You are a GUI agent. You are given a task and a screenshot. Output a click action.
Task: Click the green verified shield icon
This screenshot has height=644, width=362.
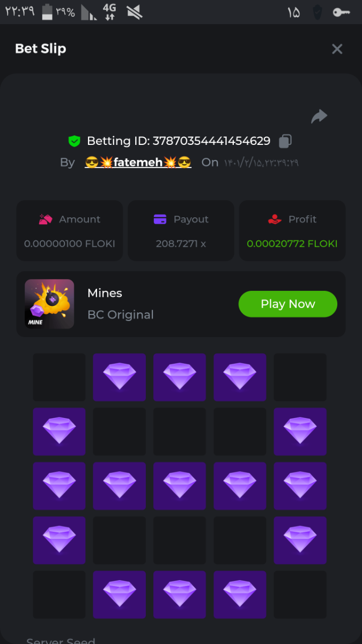tap(74, 141)
